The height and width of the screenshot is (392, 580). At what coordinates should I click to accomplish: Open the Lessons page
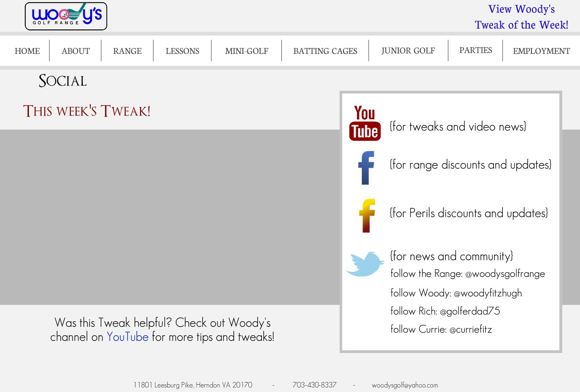click(182, 51)
